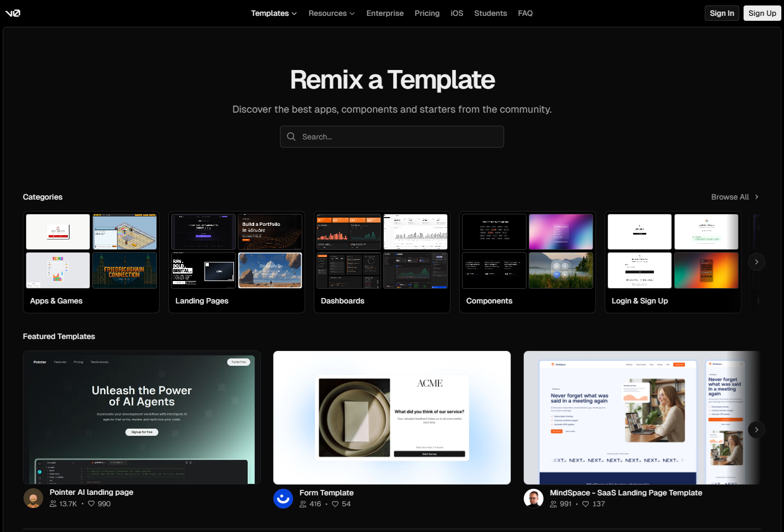
Task: Open Pointer AI author avatar
Action: [x=33, y=498]
